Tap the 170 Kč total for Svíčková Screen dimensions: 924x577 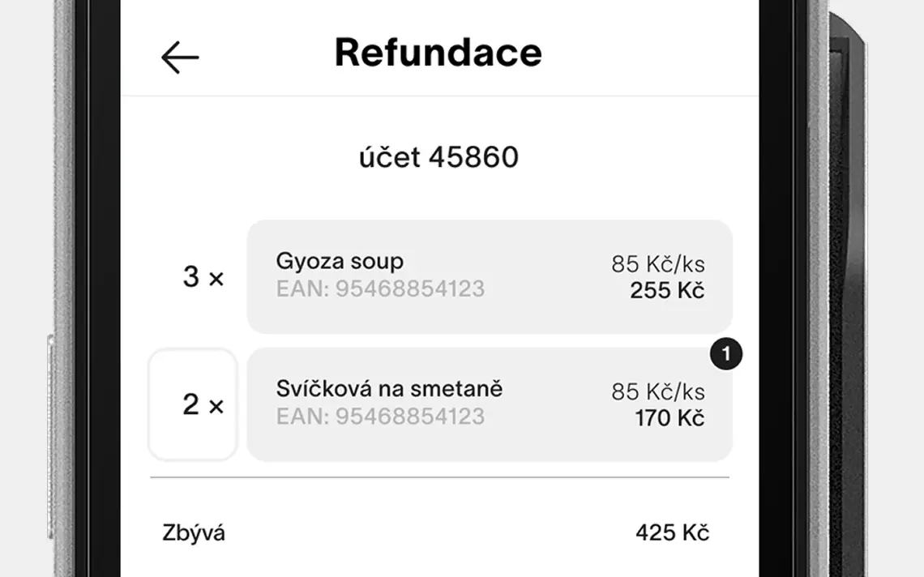pyautogui.click(x=669, y=418)
